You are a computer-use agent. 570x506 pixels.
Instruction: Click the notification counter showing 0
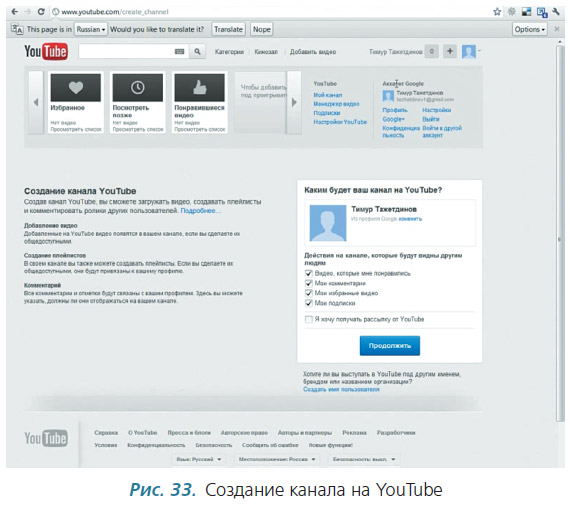coord(432,51)
